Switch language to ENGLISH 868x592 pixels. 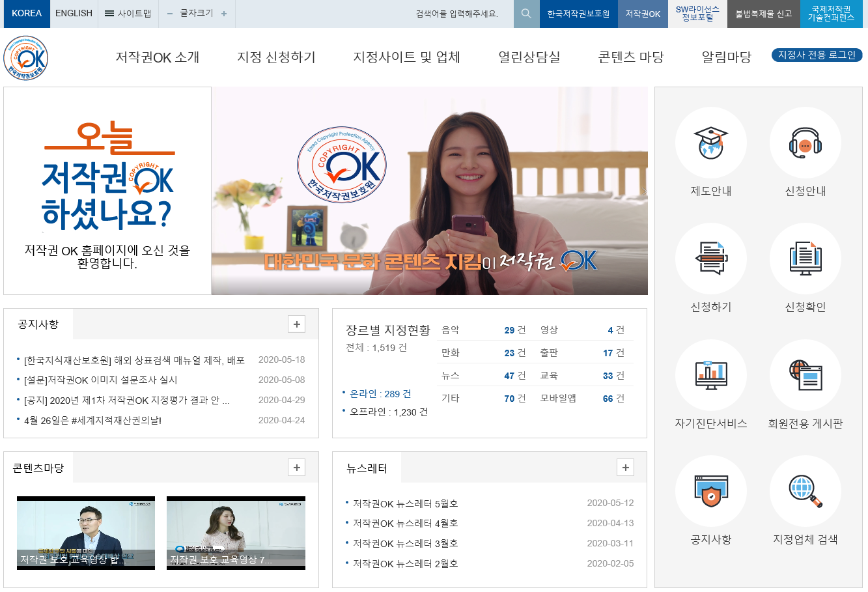74,14
